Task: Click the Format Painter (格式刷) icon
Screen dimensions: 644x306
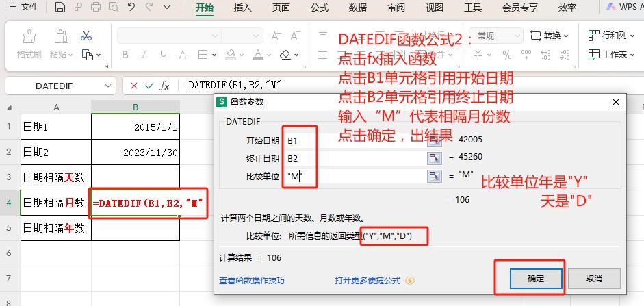Action: click(x=29, y=36)
